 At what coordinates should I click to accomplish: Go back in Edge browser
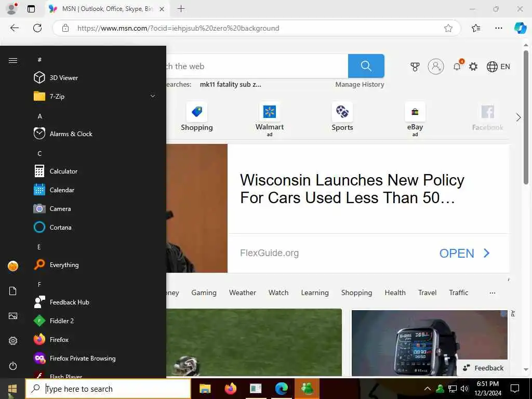(14, 28)
